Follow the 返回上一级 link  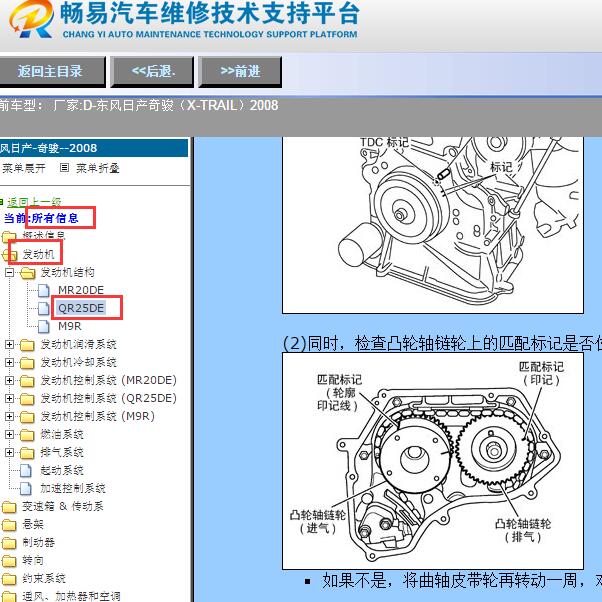(x=34, y=202)
